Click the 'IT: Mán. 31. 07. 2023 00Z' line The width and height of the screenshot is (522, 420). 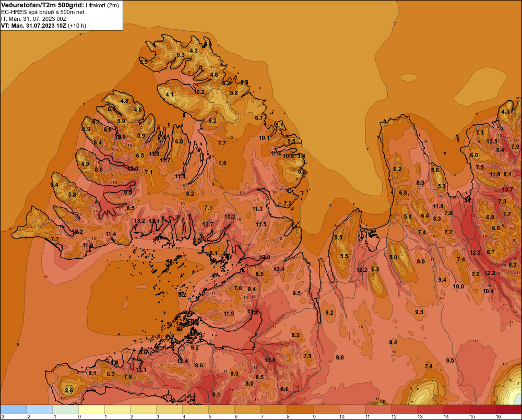(x=33, y=19)
